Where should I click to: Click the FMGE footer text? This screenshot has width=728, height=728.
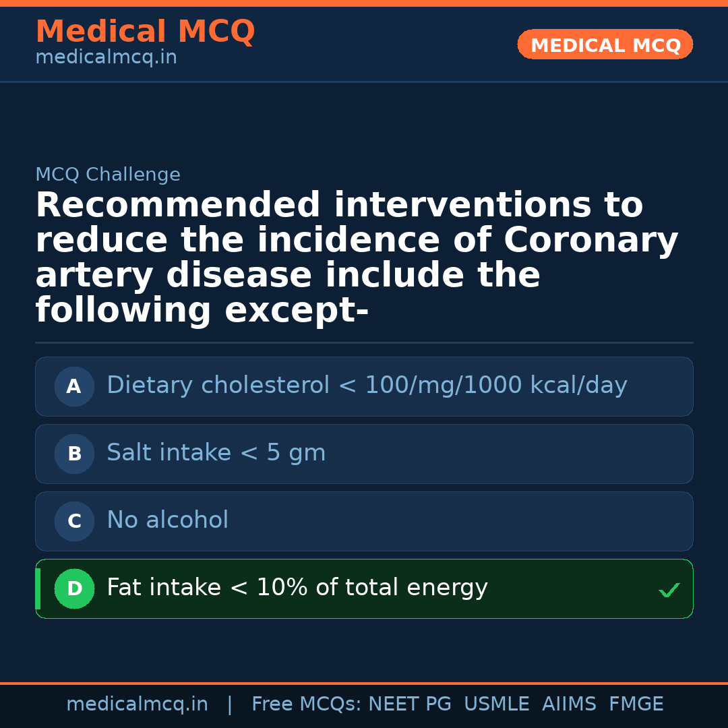(x=636, y=704)
